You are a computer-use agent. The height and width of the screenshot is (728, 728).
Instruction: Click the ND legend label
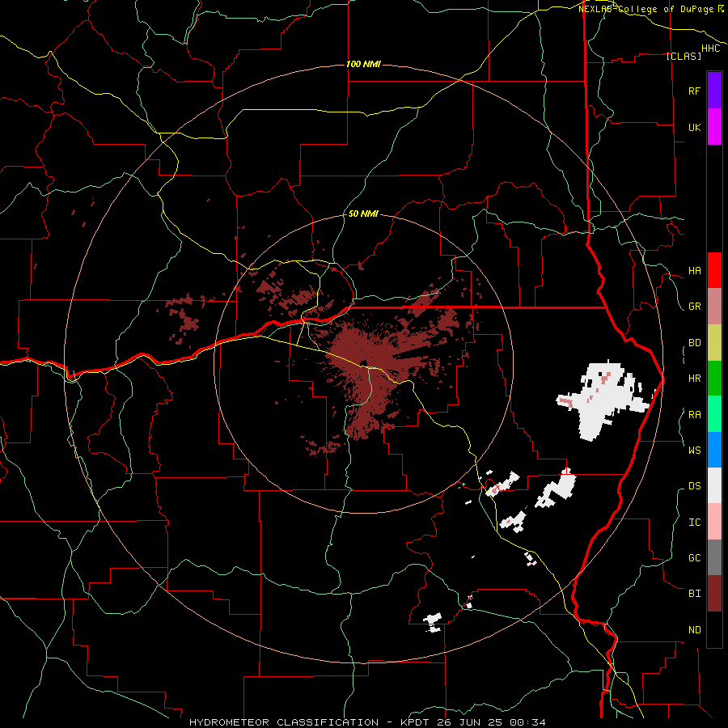point(694,630)
